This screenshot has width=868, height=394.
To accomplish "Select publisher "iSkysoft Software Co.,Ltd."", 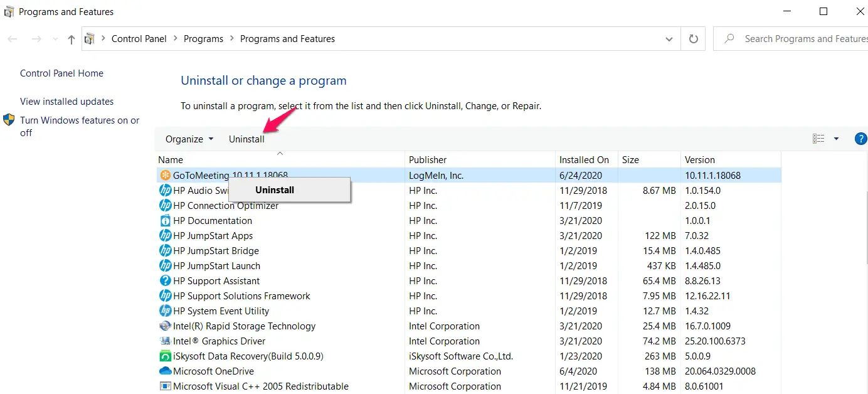I will [x=461, y=356].
